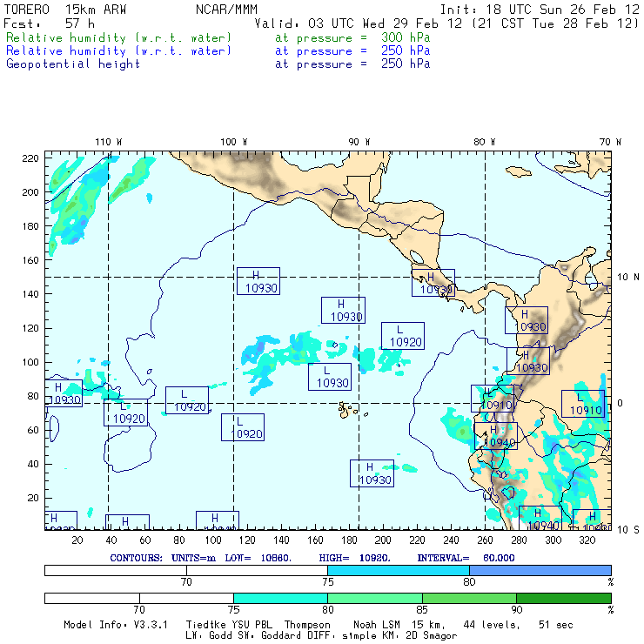Screen dimensions: 644x644
Task: Pick the dark green above-90% swatch
Action: pyautogui.click(x=564, y=598)
